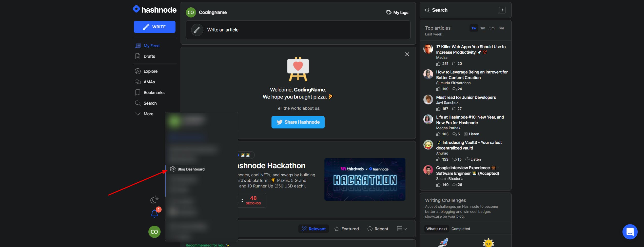Select 1w top articles range

(x=474, y=28)
